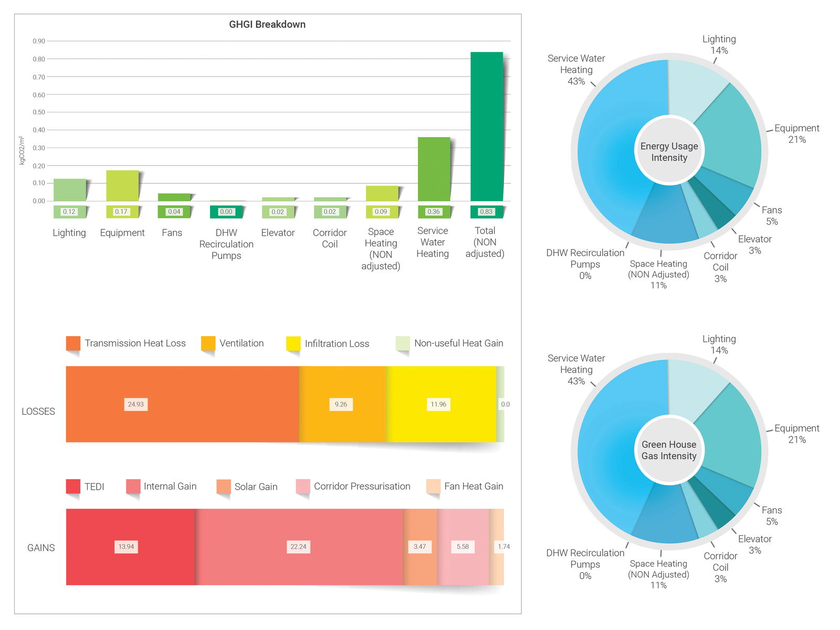
Task: Click the yellow Infiltration Loss legend swatch
Action: (x=293, y=343)
